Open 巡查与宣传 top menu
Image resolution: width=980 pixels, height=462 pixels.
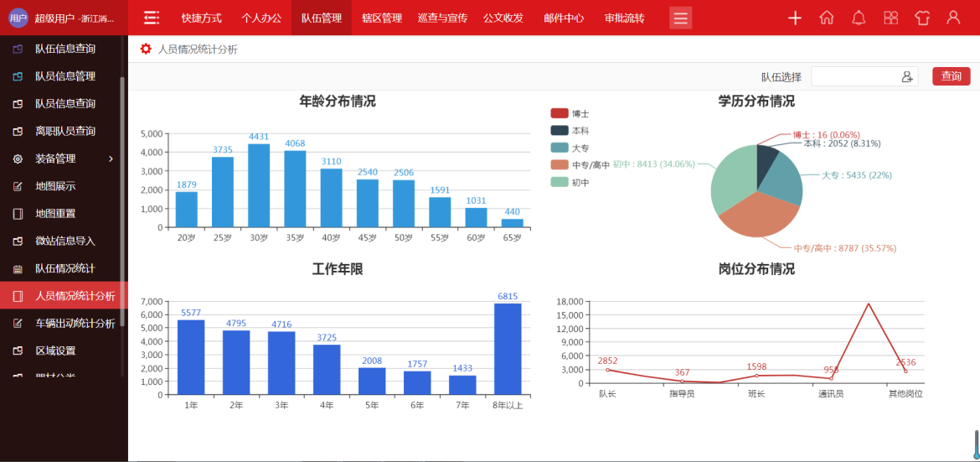point(442,18)
